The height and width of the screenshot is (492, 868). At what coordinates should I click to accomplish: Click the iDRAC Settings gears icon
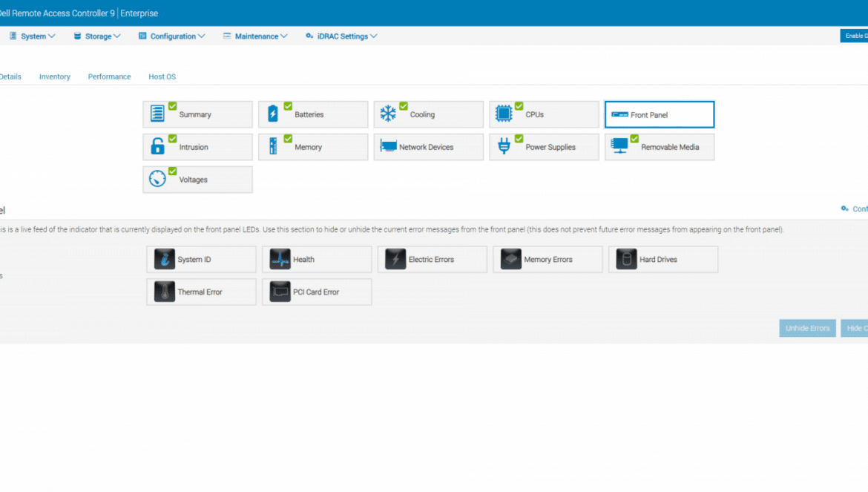(x=309, y=36)
